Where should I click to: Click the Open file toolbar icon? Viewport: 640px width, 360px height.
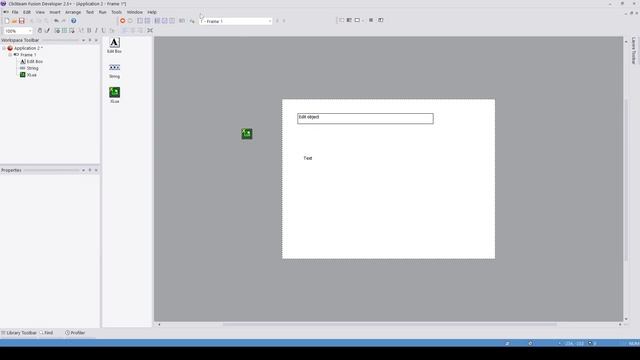point(14,21)
